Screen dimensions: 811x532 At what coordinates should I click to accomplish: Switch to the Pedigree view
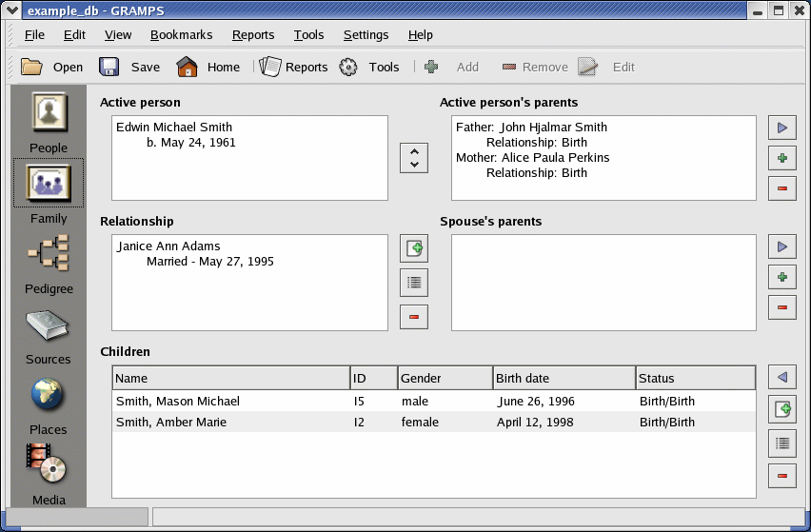click(49, 254)
